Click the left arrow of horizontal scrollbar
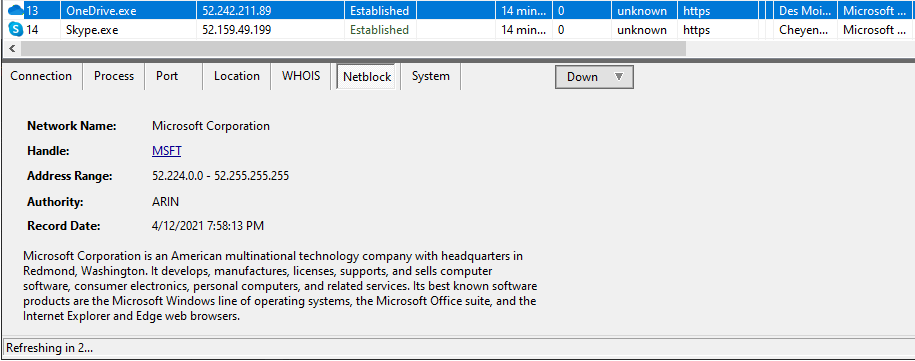915x361 pixels. coord(12,49)
